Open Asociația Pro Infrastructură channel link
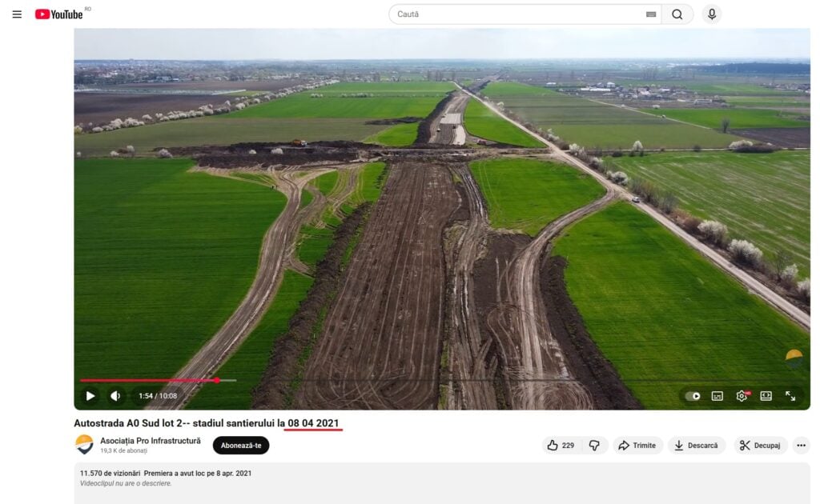Viewport: 820px width, 504px height. [150, 441]
